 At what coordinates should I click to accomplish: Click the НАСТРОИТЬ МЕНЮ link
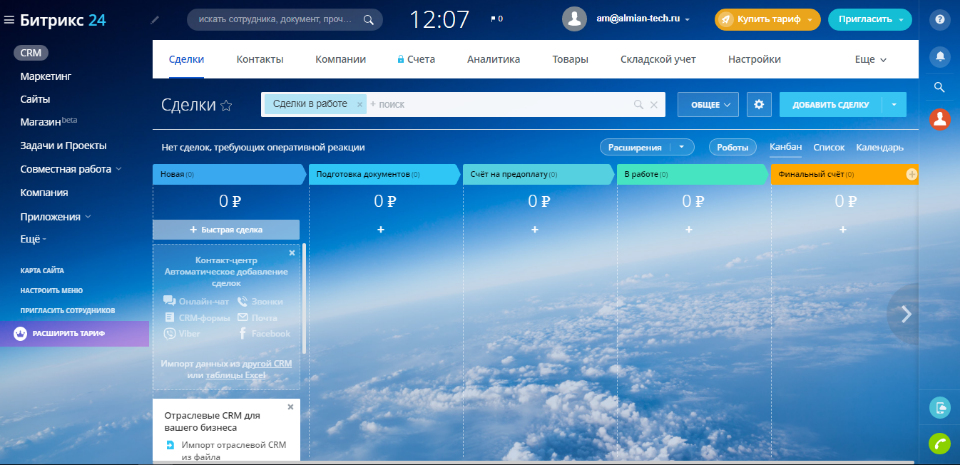[x=51, y=291]
